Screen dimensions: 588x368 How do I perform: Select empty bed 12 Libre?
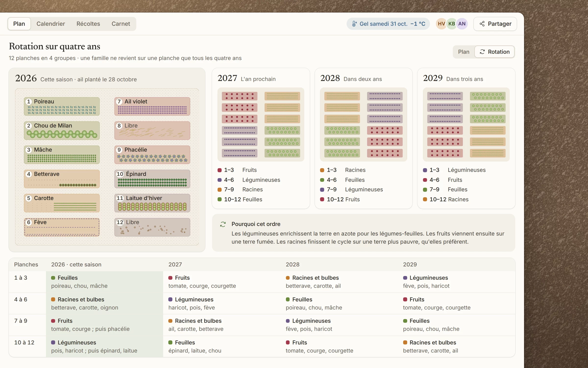coord(152,227)
